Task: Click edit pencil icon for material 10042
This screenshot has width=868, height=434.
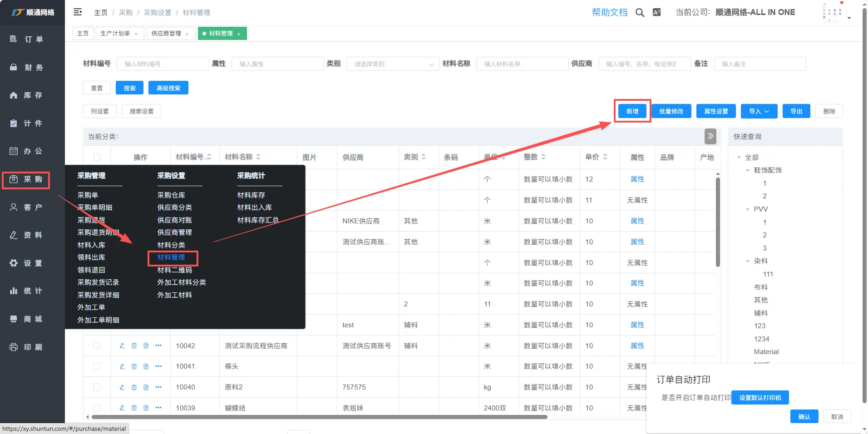Action: (x=122, y=346)
